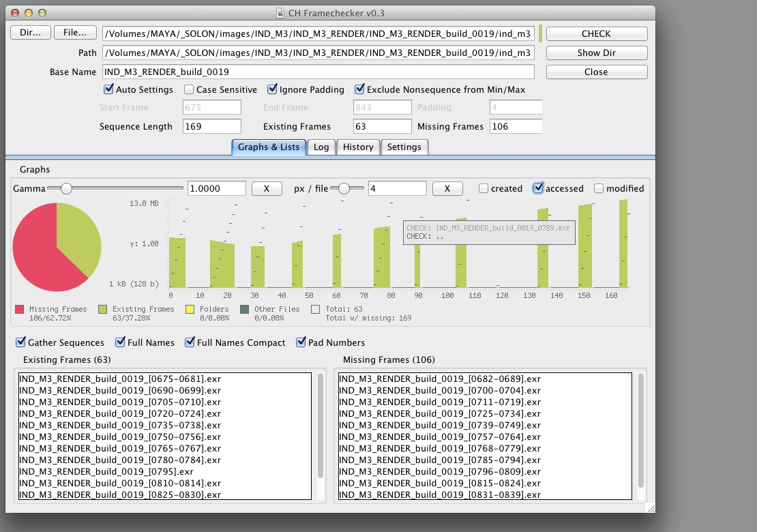757x532 pixels.
Task: Click the missing/existing frames pie chart
Action: tap(57, 247)
